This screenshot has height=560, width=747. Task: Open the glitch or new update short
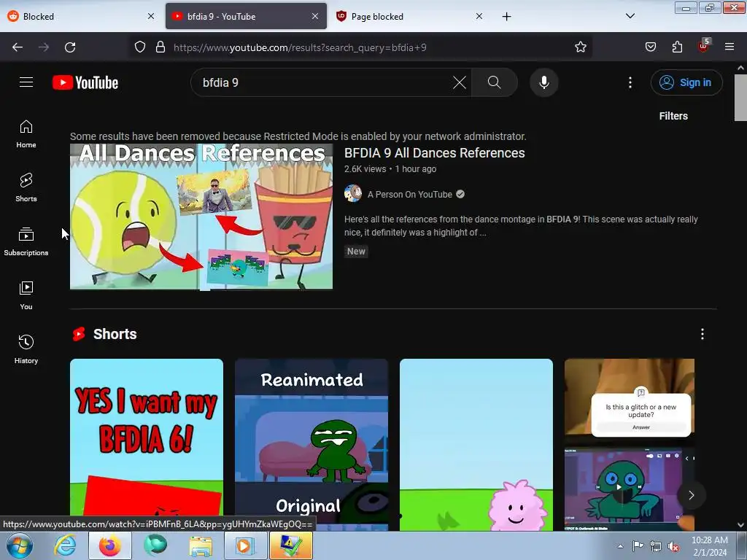(x=630, y=444)
